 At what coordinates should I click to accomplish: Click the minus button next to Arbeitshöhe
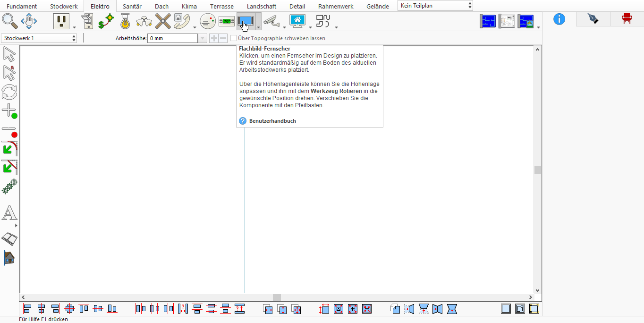[223, 38]
